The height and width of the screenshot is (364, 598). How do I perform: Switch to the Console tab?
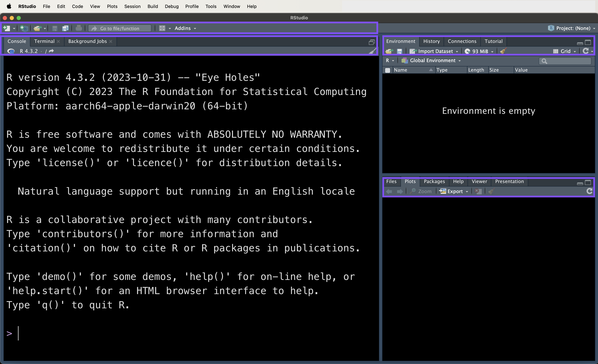17,41
